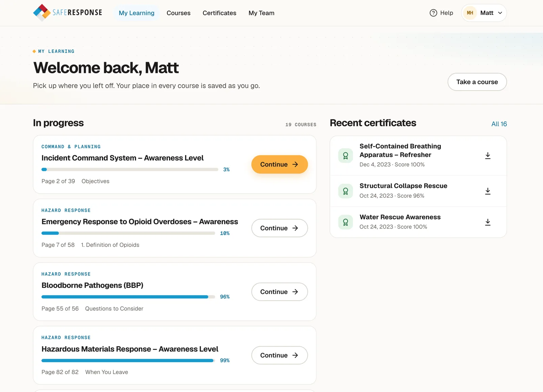View all 16 certificates link

pos(499,124)
